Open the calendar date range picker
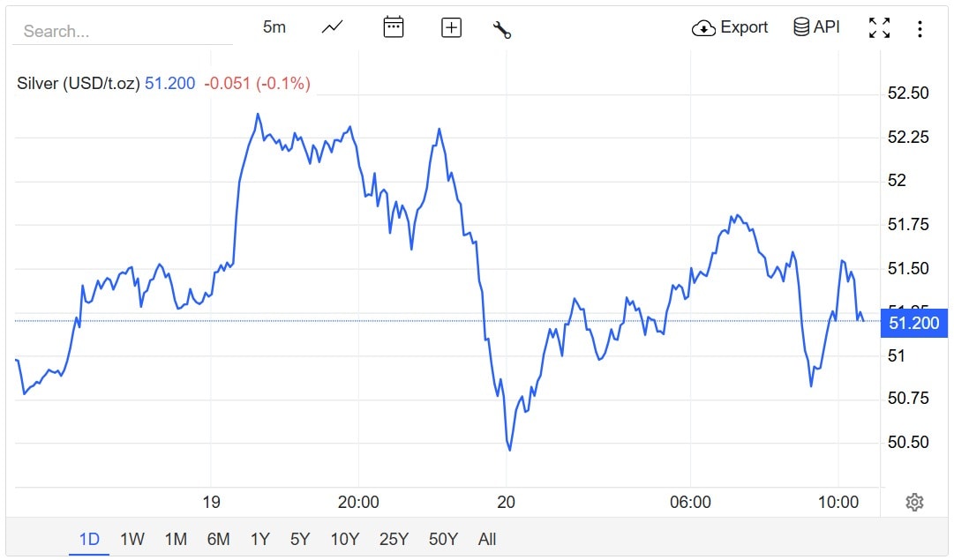Image resolution: width=954 pixels, height=560 pixels. click(394, 27)
